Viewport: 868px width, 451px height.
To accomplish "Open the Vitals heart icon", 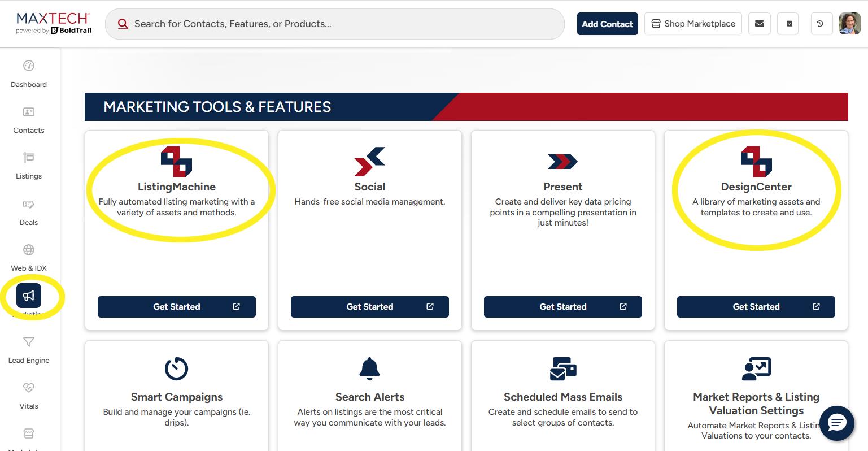I will [29, 388].
